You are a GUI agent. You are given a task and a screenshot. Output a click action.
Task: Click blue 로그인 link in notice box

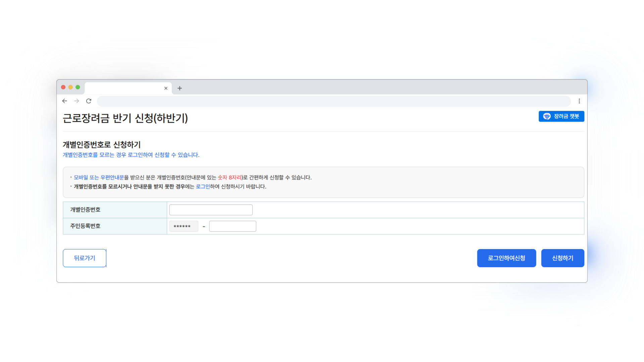[x=203, y=187]
